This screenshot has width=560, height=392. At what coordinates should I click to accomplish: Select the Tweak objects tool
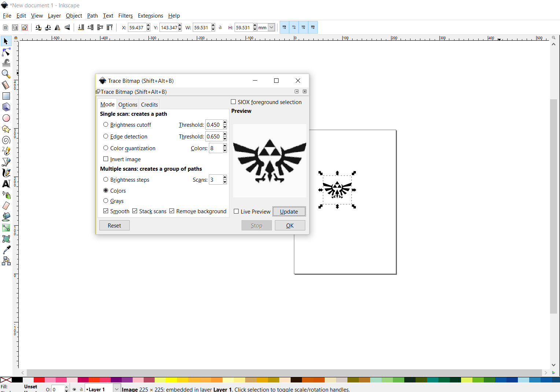point(6,63)
